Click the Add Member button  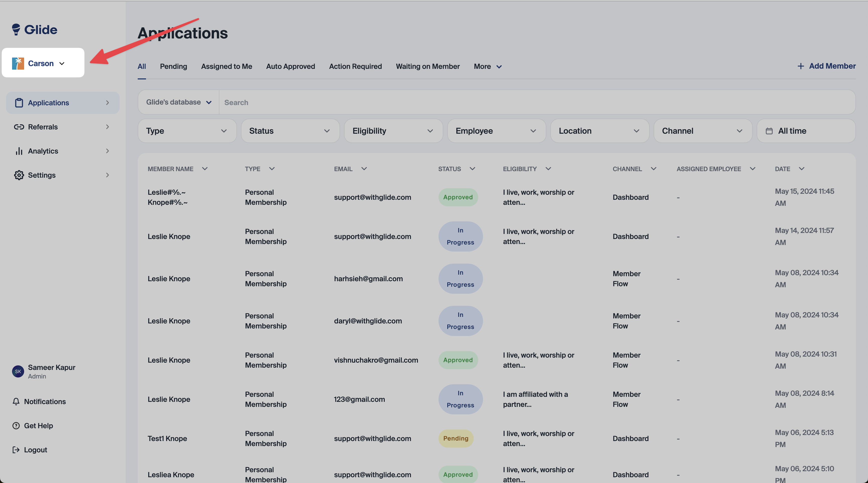(826, 66)
